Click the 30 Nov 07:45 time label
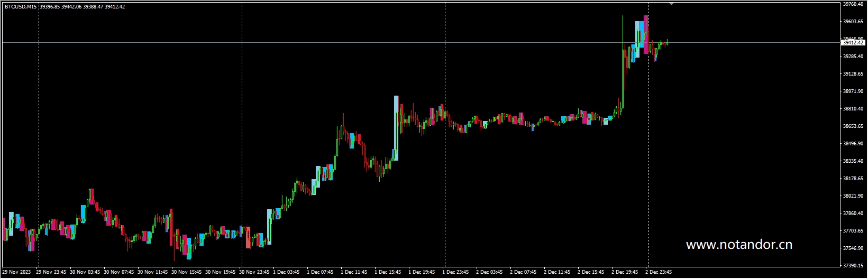The image size is (868, 279). [119, 273]
